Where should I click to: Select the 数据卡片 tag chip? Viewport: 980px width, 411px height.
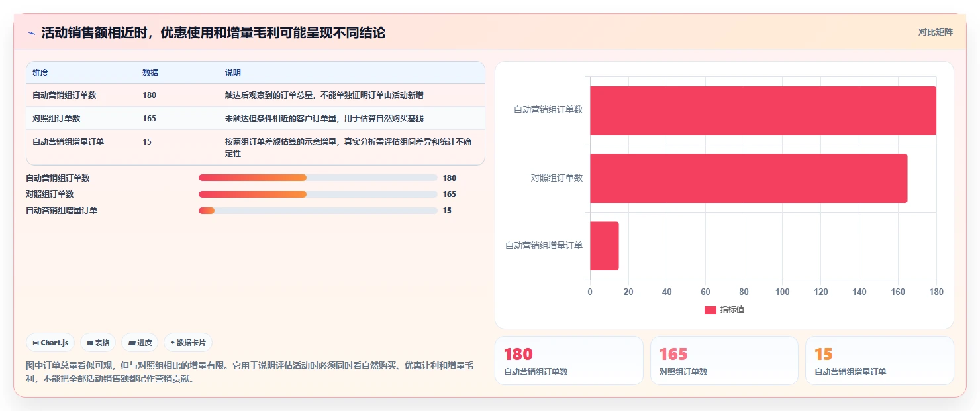[188, 343]
